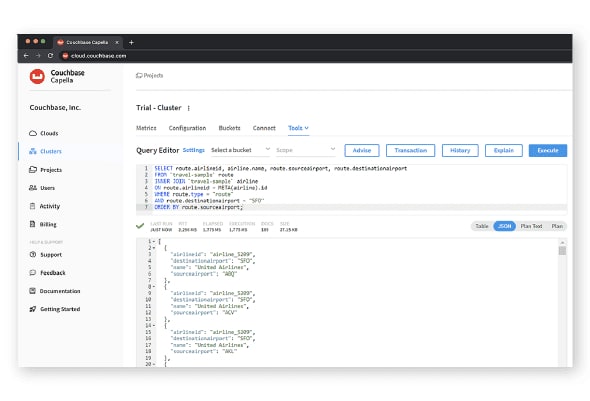This screenshot has width=590, height=401.
Task: Click the Trial - Cluster heading
Action: [159, 108]
